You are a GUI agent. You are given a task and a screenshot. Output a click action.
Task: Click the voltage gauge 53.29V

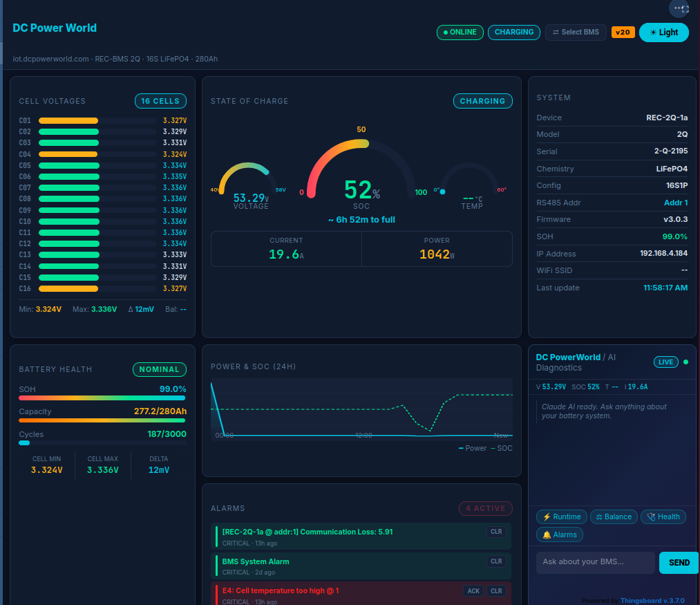click(251, 198)
